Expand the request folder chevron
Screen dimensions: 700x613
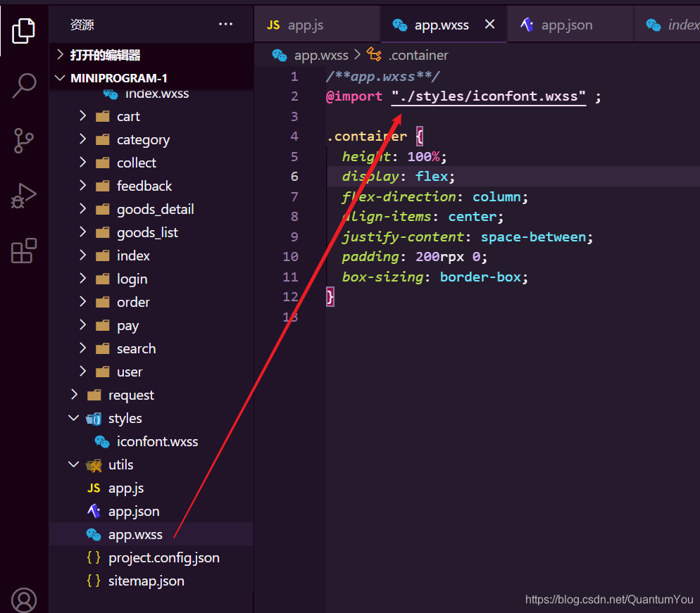pyautogui.click(x=74, y=394)
